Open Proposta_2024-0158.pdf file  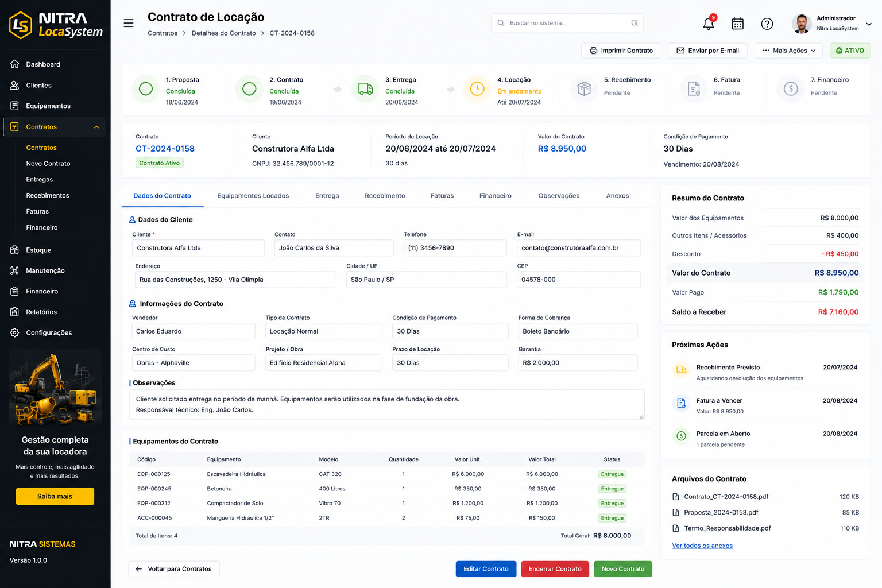(721, 512)
